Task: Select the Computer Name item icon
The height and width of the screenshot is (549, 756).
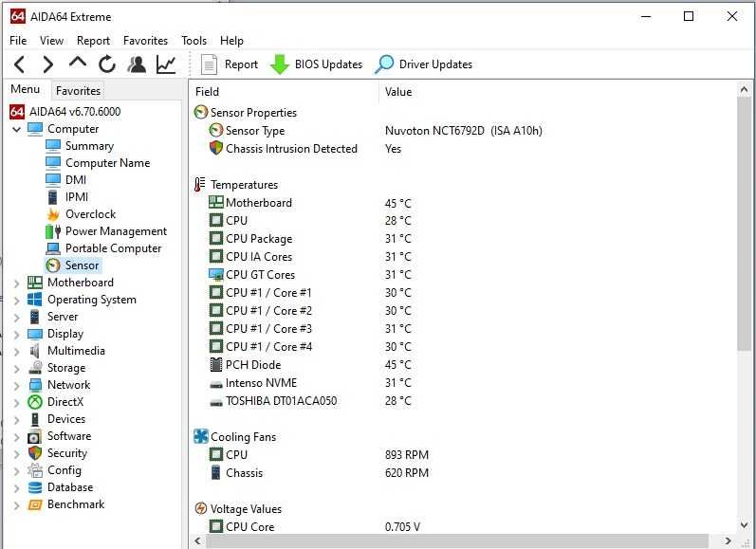Action: coord(53,163)
